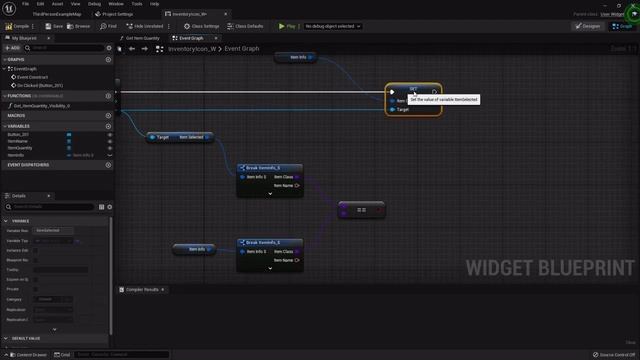Collapse the Functions section

coord(5,96)
